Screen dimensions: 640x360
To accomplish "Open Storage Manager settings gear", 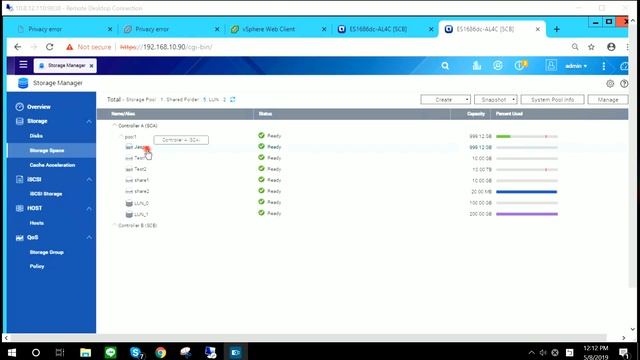I will coord(610,84).
